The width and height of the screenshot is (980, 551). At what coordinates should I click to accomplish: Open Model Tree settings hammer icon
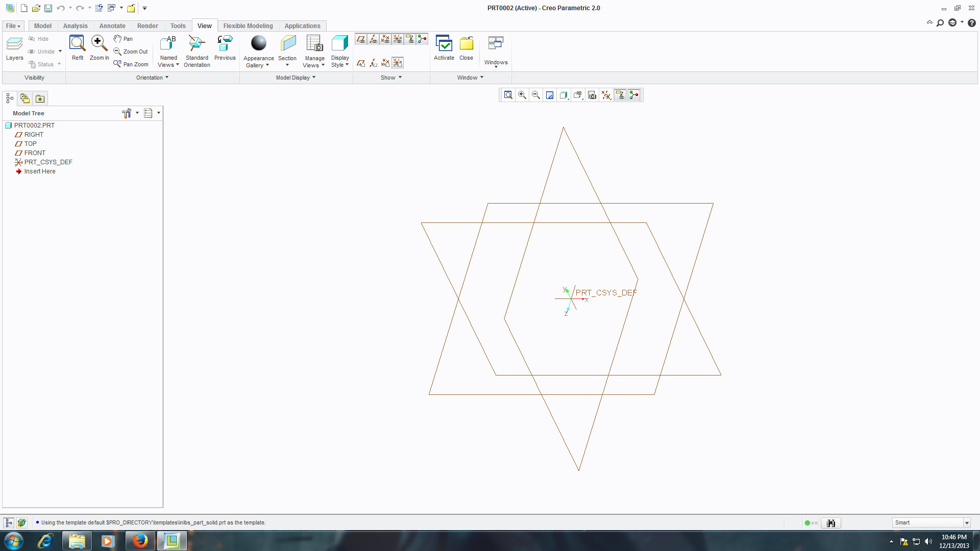(127, 113)
